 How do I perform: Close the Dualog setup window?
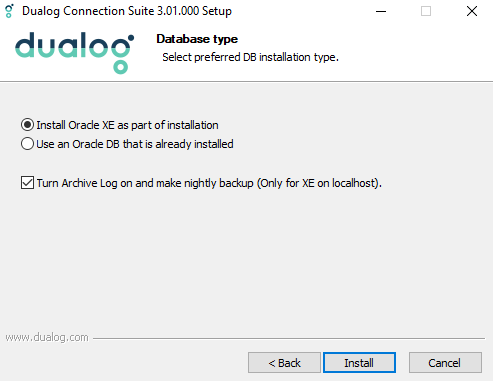tap(472, 11)
